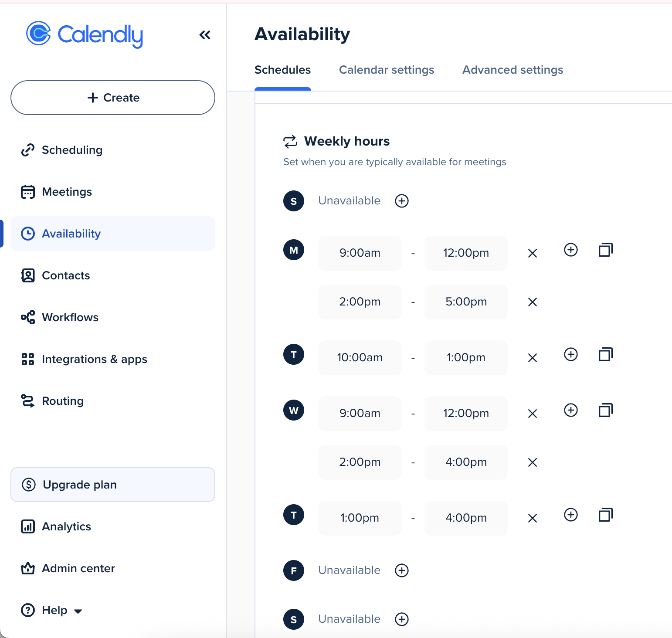672x638 pixels.
Task: Copy Wednesday's hours using duplicate icon
Action: pos(605,410)
